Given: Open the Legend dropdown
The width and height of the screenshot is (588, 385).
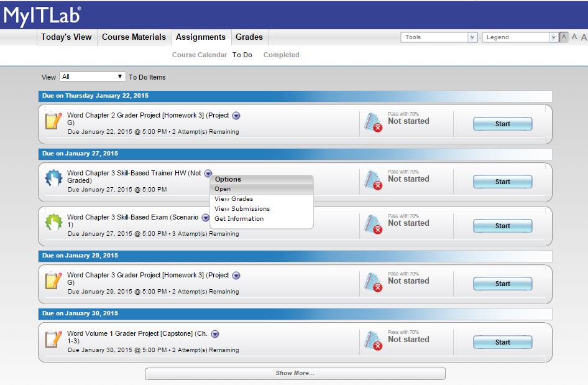Looking at the screenshot, I should click(x=520, y=37).
